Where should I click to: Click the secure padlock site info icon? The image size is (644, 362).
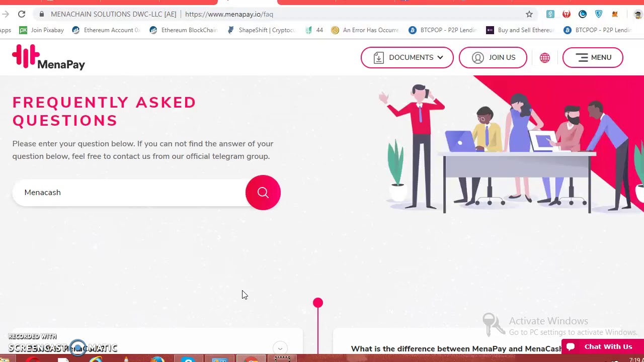click(x=42, y=14)
